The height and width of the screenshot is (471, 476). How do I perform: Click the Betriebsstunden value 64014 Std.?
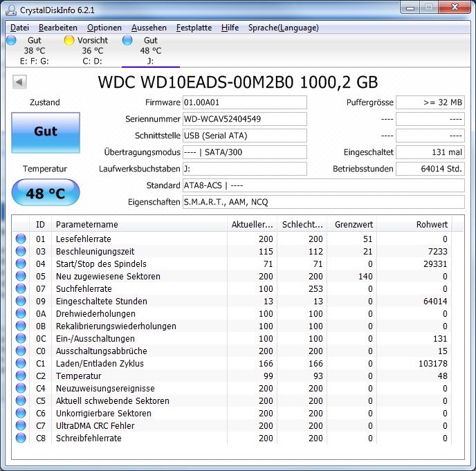[x=430, y=169]
